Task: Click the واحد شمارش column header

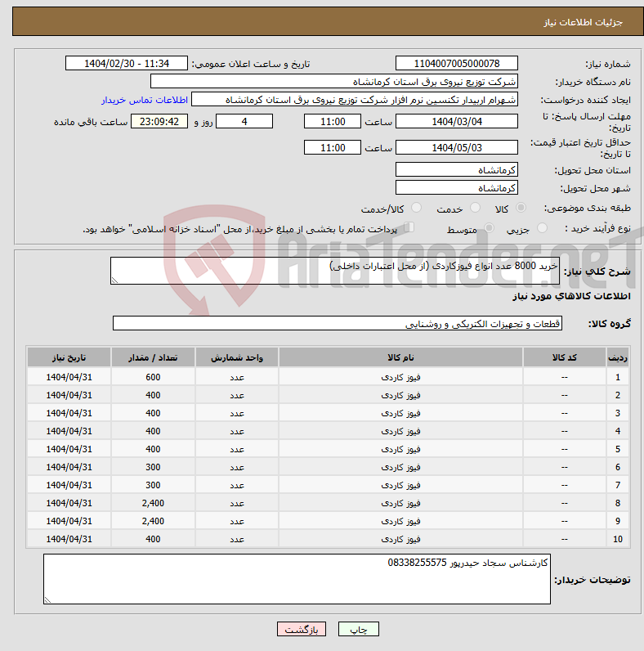Action: click(237, 357)
